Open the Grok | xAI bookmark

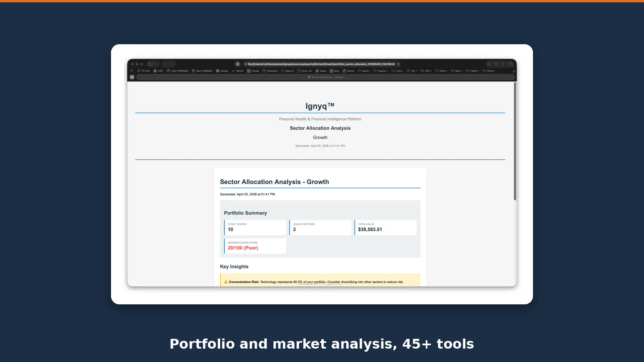coord(305,71)
